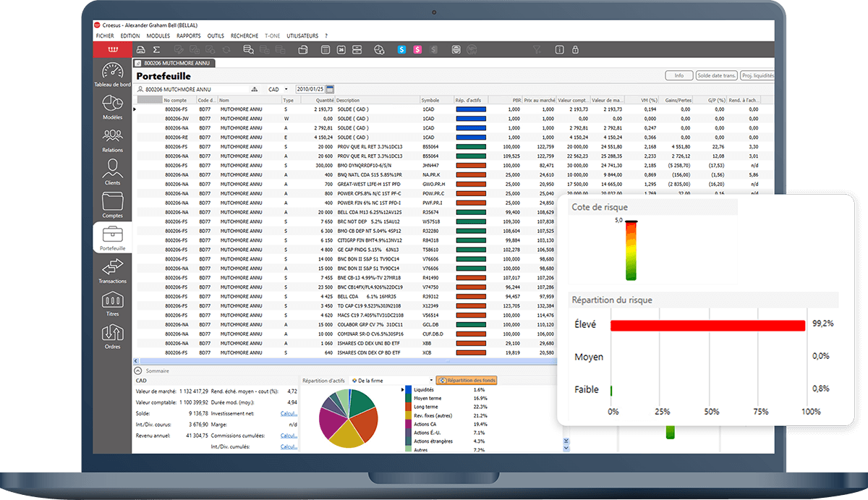Click the blue Liquidités legend swatch
The width and height of the screenshot is (868, 500).
408,390
